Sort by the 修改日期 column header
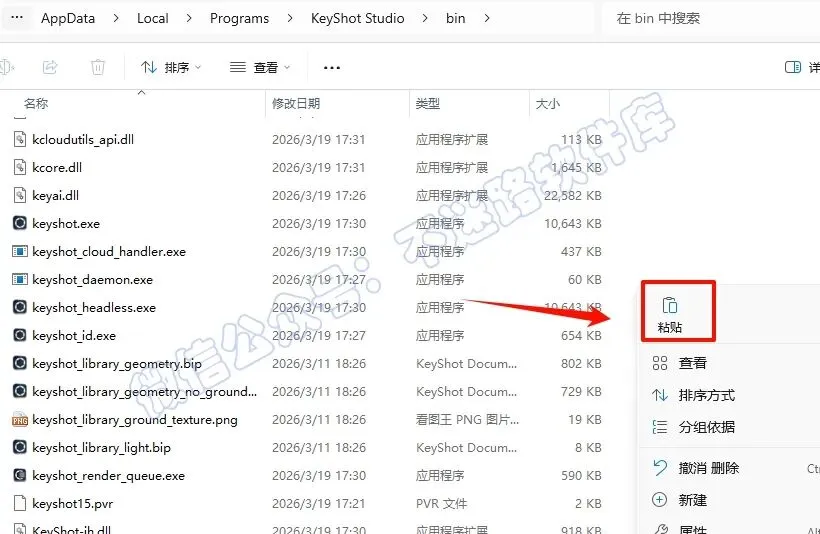Screen dimensions: 820x534 (x=296, y=104)
